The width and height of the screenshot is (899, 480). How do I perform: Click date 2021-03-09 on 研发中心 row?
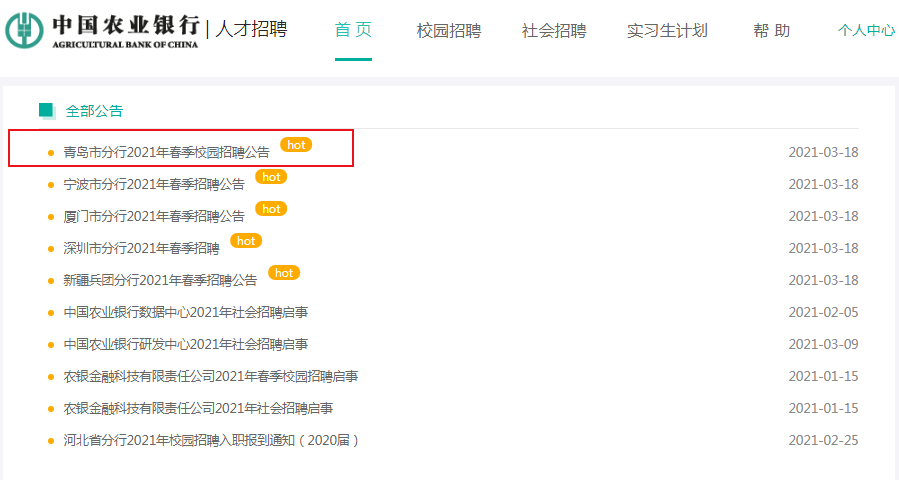(x=823, y=345)
